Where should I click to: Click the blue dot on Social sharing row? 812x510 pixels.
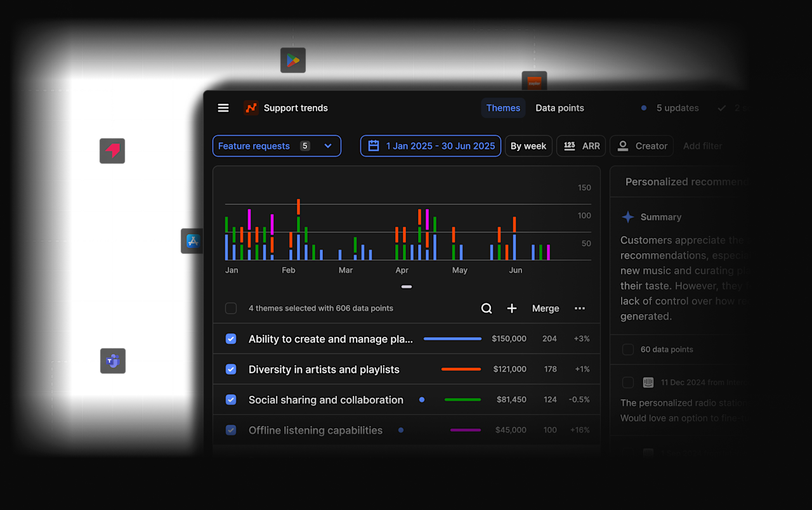[x=422, y=400]
